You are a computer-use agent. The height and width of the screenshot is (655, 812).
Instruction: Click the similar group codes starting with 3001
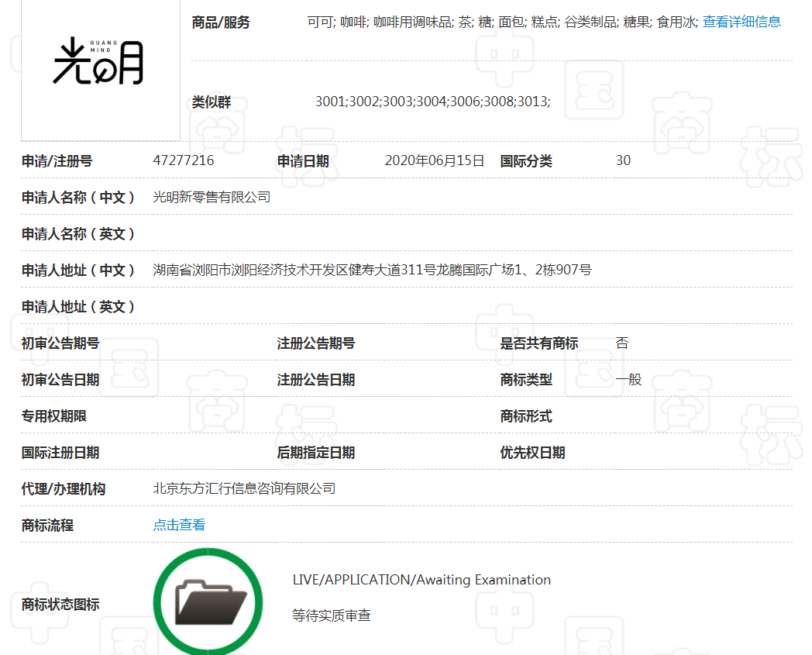coord(432,102)
